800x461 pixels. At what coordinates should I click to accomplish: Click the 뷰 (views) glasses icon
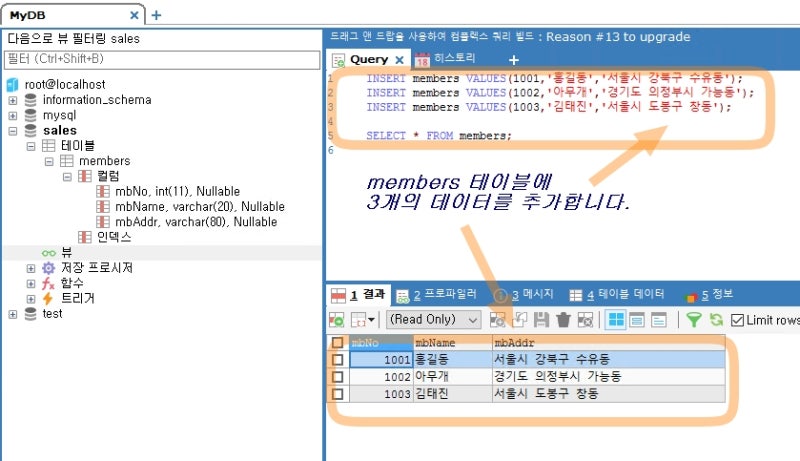click(49, 253)
